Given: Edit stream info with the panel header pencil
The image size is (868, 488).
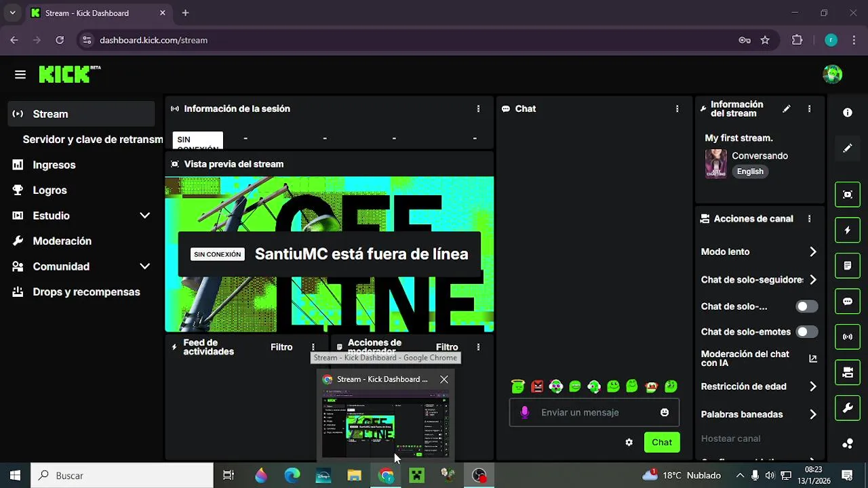Looking at the screenshot, I should click(x=787, y=108).
